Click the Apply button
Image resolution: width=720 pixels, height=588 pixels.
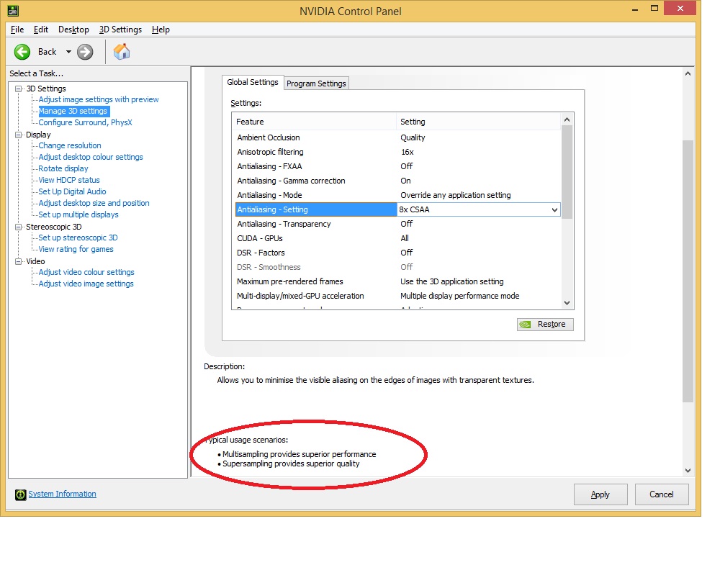click(600, 495)
